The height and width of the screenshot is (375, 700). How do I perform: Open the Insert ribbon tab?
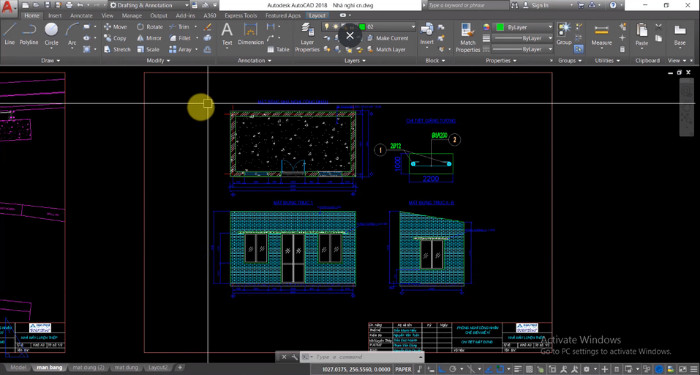pos(55,15)
